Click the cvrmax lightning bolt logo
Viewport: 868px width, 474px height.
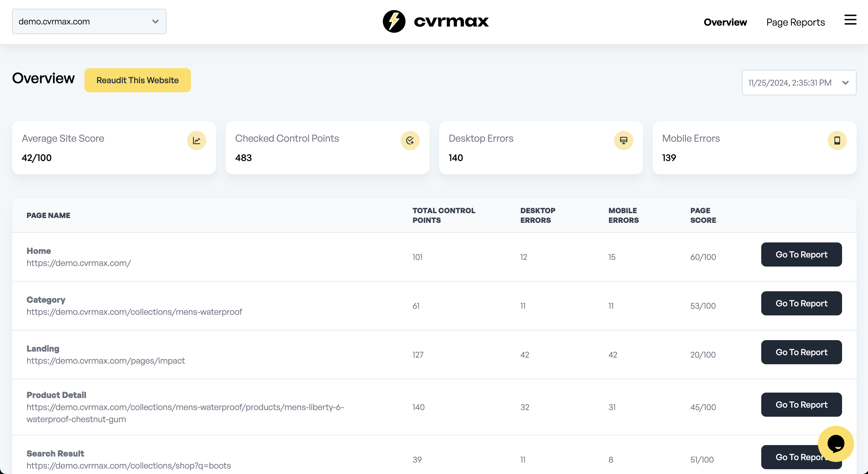(x=394, y=21)
